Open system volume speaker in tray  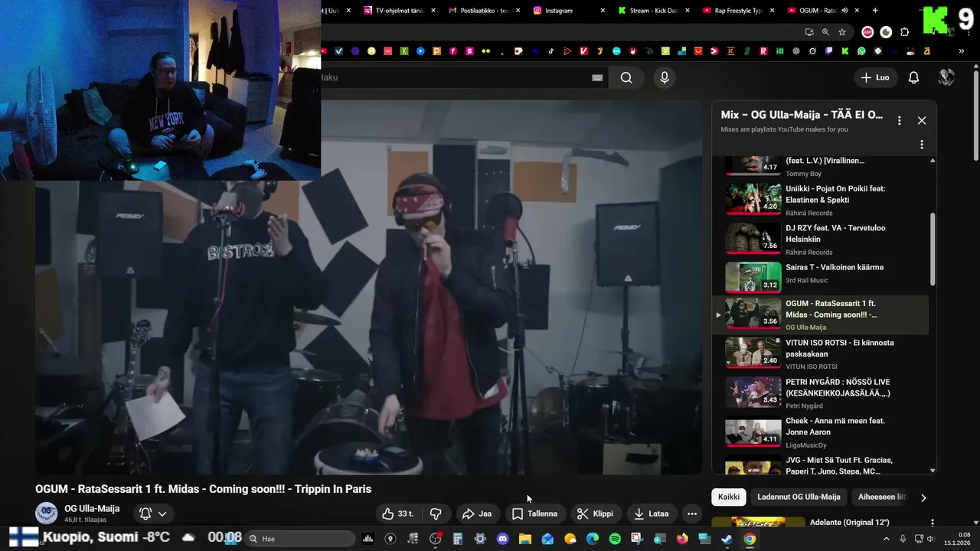coord(932,539)
